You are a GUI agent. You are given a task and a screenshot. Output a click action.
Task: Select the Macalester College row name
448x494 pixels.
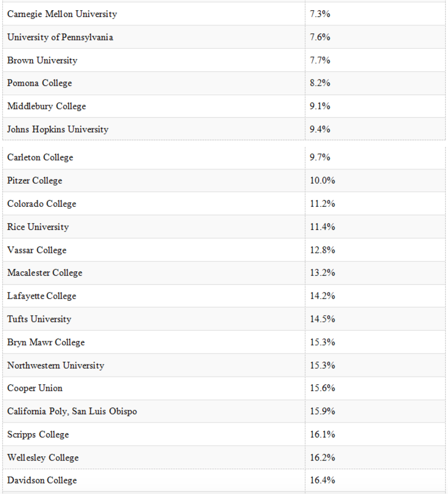click(x=44, y=273)
